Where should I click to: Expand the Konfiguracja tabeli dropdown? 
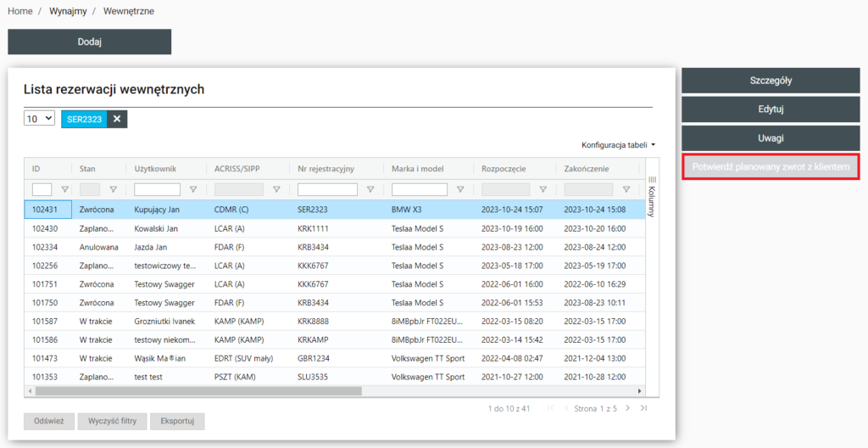tap(618, 145)
